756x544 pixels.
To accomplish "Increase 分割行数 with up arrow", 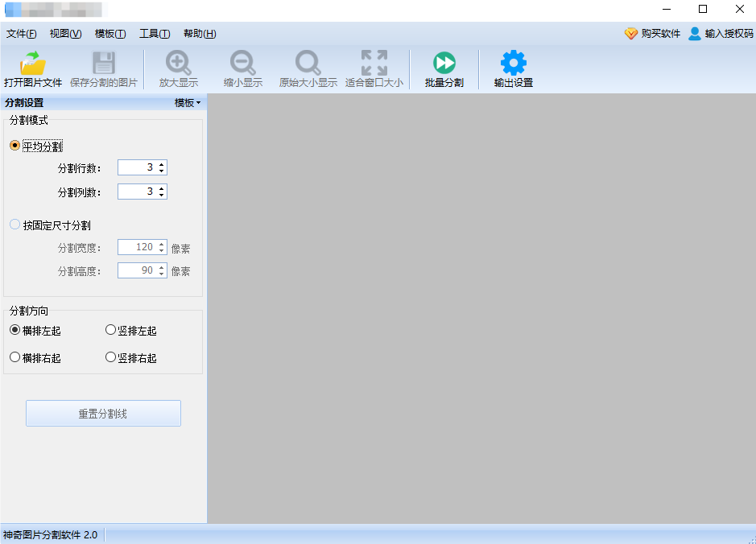I will click(162, 164).
